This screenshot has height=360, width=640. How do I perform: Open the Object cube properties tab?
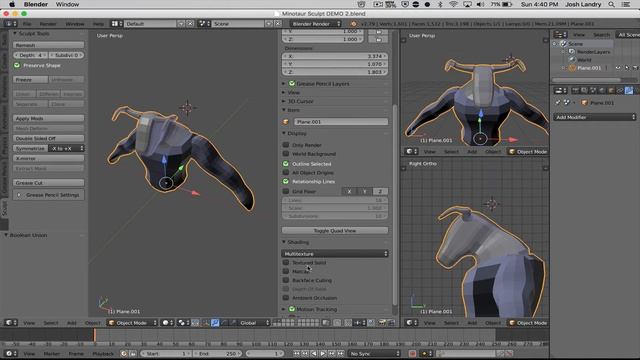(611, 90)
